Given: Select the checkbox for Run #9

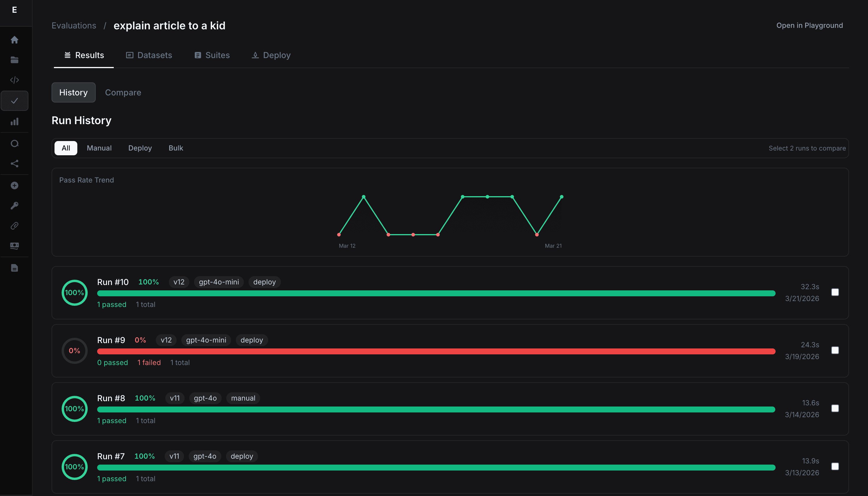Looking at the screenshot, I should pos(835,350).
